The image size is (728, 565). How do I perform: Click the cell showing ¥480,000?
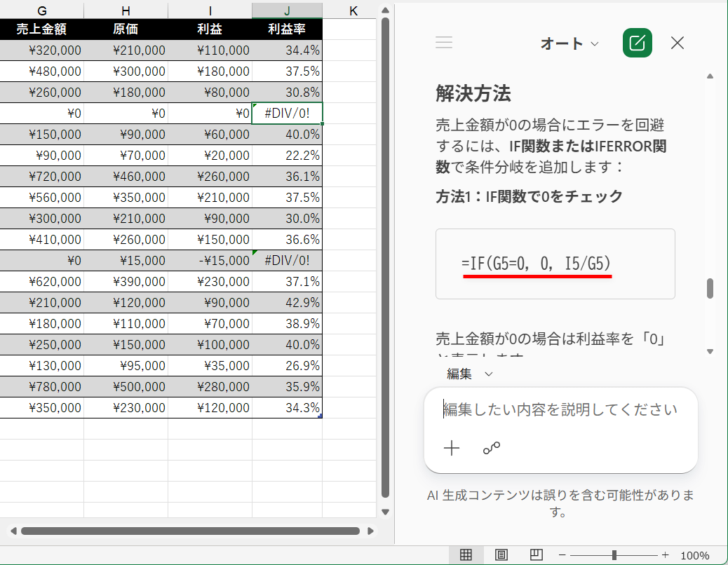pyautogui.click(x=42, y=71)
